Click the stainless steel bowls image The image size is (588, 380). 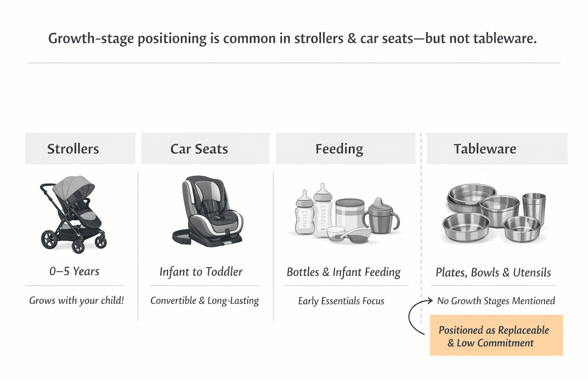(x=482, y=213)
